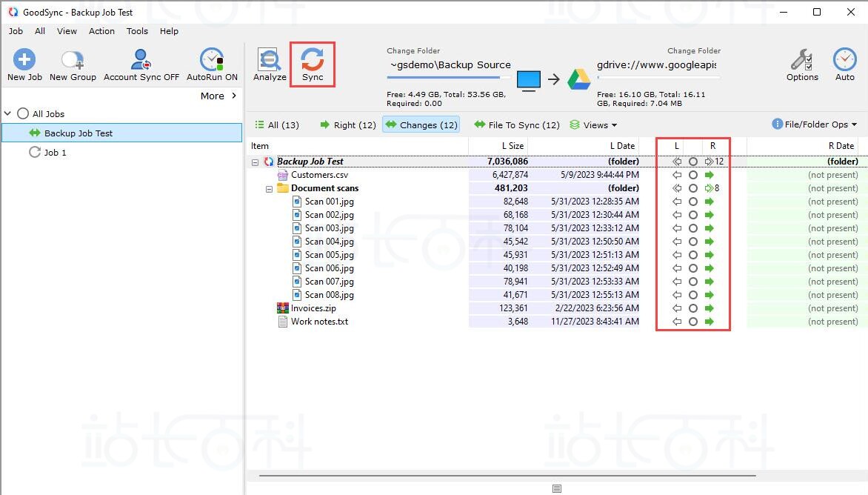Set Backup Job Test root do-nothing circle
Image resolution: width=868 pixels, height=495 pixels.
click(693, 162)
